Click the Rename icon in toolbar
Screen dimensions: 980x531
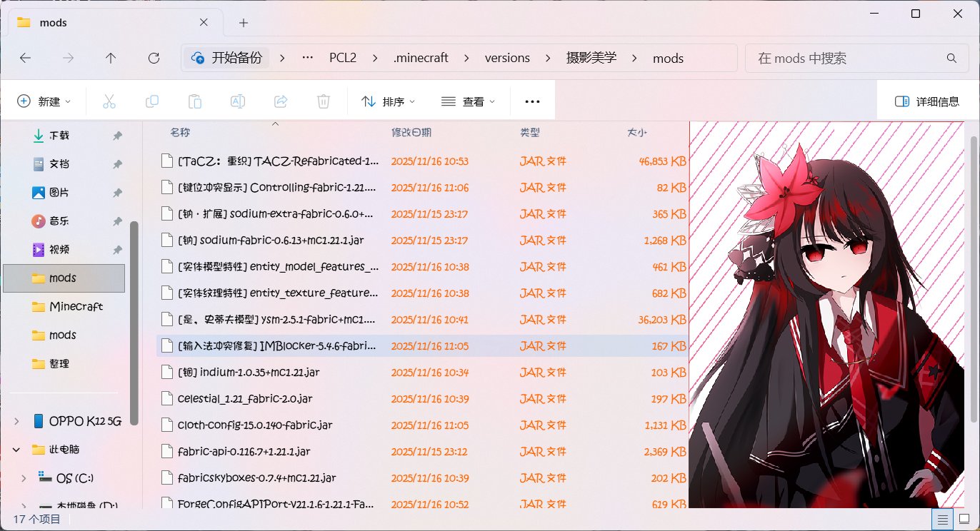(x=238, y=101)
